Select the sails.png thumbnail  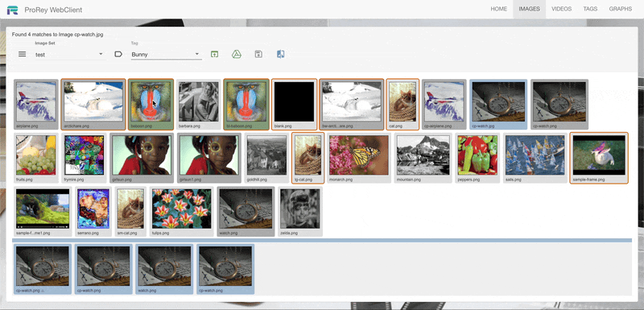click(x=535, y=158)
